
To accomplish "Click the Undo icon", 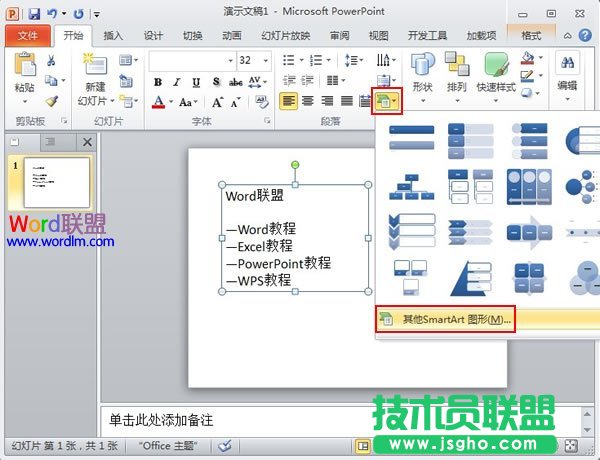I will pos(52,14).
